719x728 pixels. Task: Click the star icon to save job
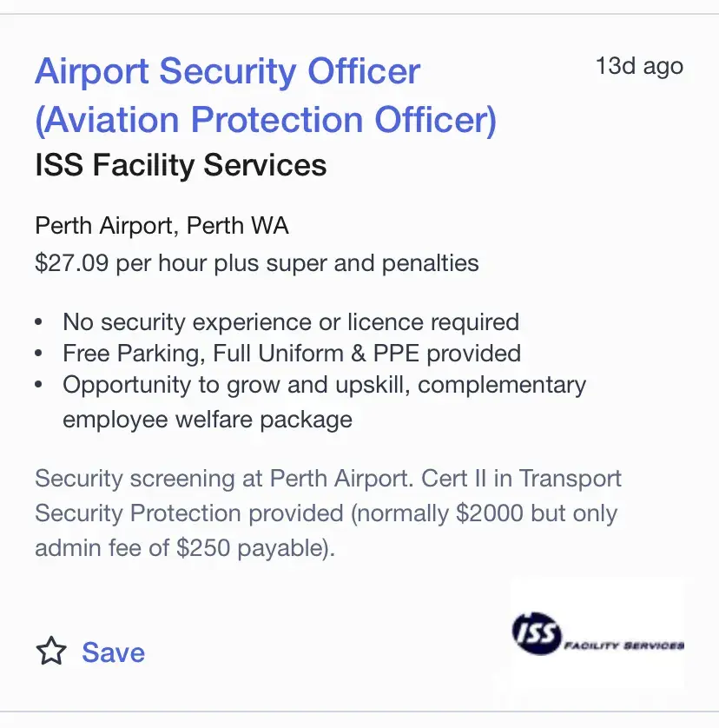pos(52,652)
